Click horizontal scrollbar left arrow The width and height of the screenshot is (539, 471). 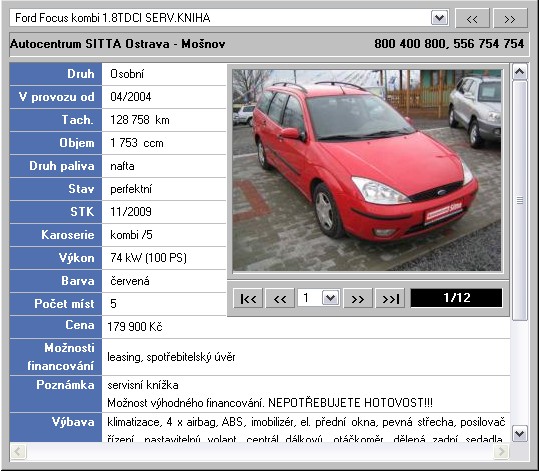pyautogui.click(x=19, y=451)
